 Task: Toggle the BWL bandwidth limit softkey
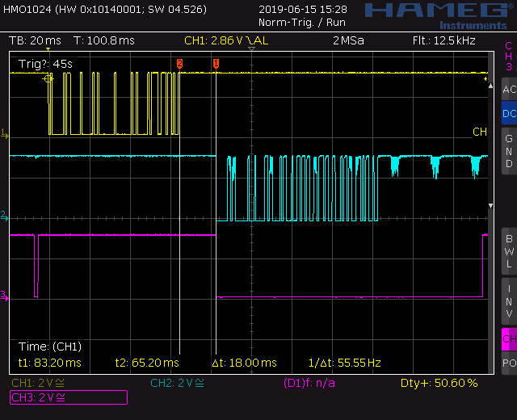coord(508,251)
